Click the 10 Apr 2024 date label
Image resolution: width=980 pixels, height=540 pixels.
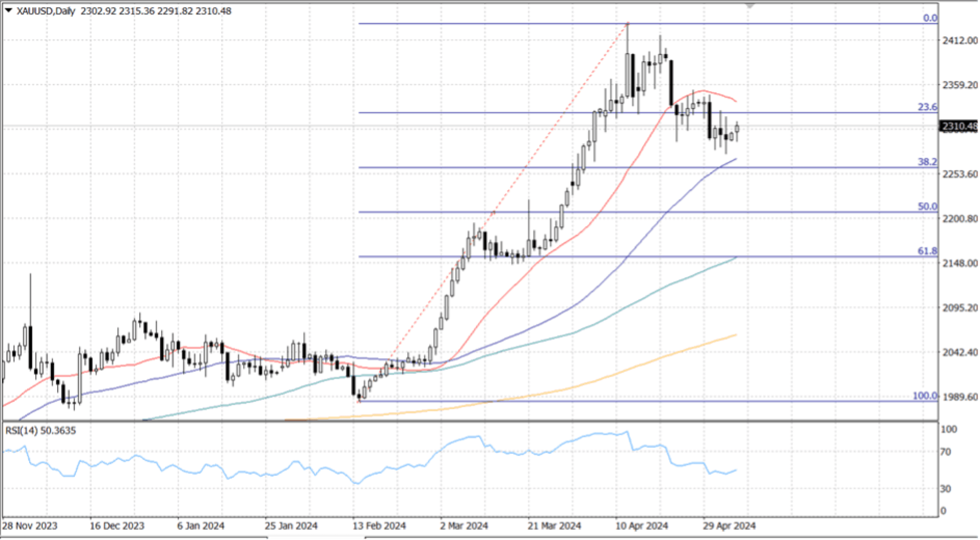pos(641,526)
